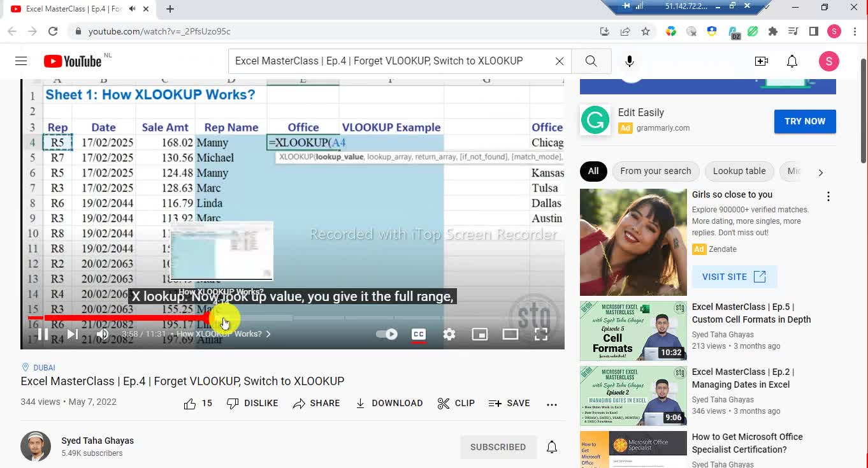Go back in browser history
The height and width of the screenshot is (468, 868).
[x=12, y=31]
